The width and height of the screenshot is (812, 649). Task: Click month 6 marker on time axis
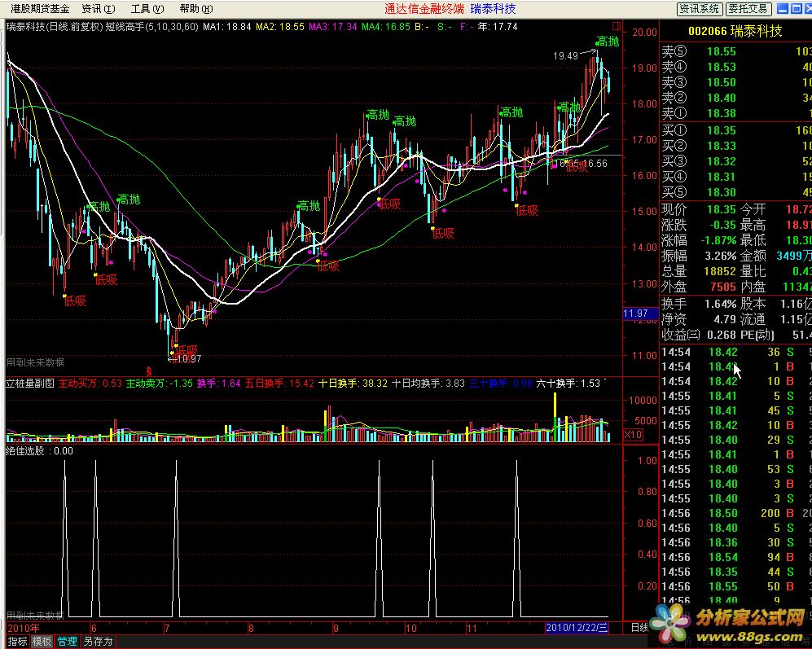click(94, 629)
